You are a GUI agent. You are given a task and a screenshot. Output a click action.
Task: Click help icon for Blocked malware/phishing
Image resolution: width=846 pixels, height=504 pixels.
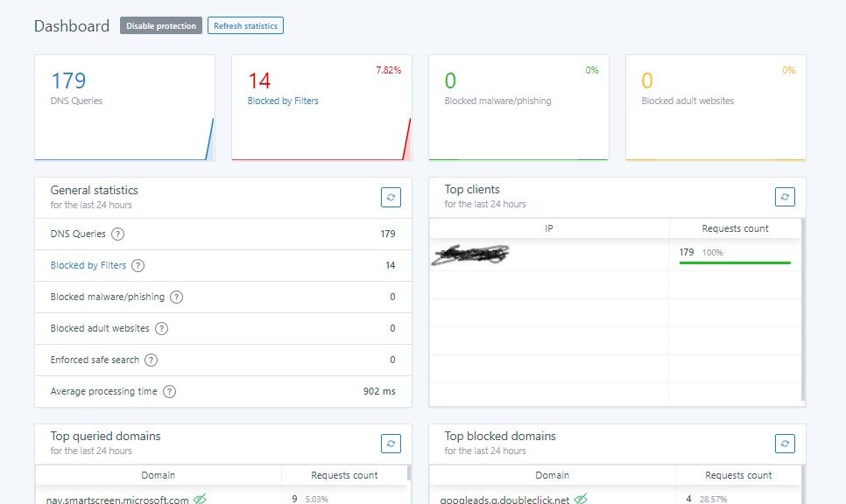176,297
